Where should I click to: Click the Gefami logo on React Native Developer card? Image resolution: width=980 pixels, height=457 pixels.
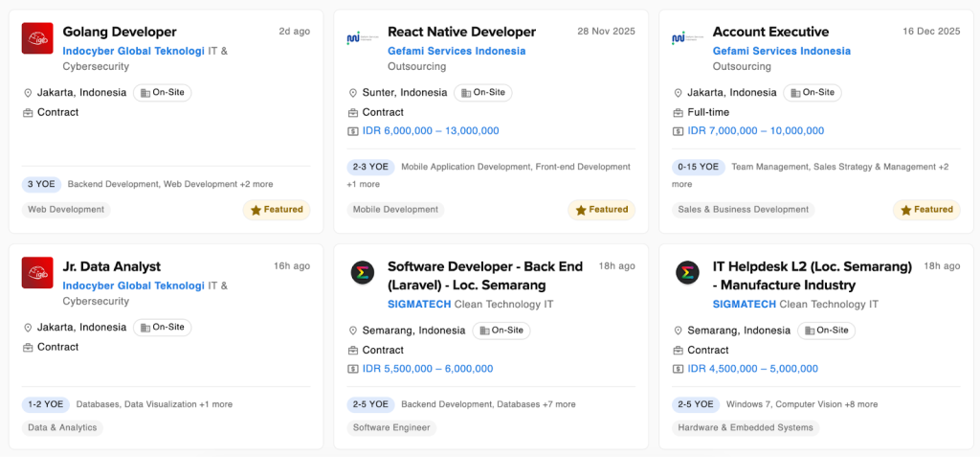tap(363, 38)
